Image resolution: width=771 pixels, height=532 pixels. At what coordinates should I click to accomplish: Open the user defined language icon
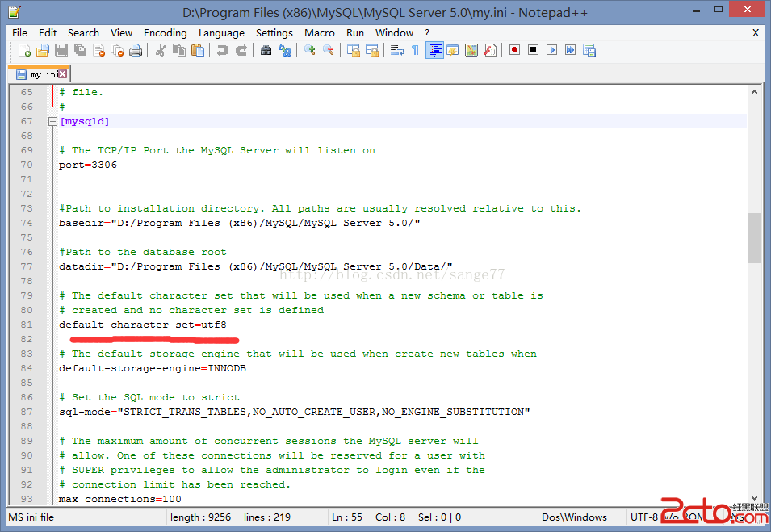coord(453,50)
